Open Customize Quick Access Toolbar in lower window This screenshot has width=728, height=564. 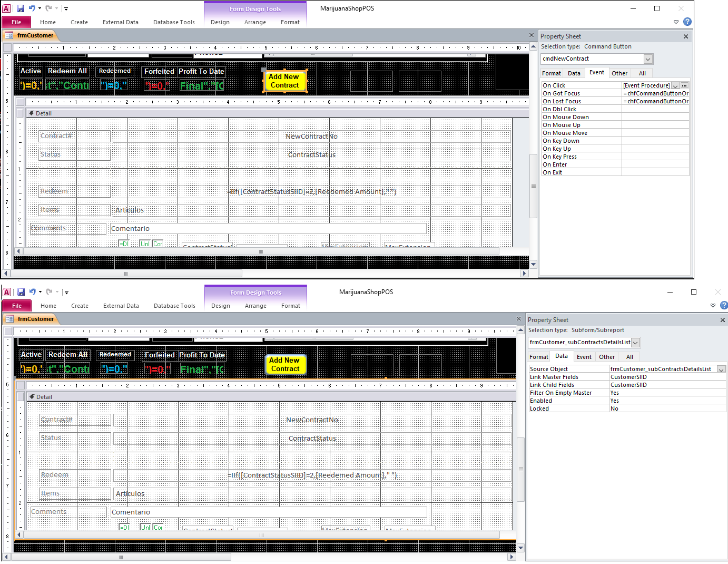(x=66, y=292)
